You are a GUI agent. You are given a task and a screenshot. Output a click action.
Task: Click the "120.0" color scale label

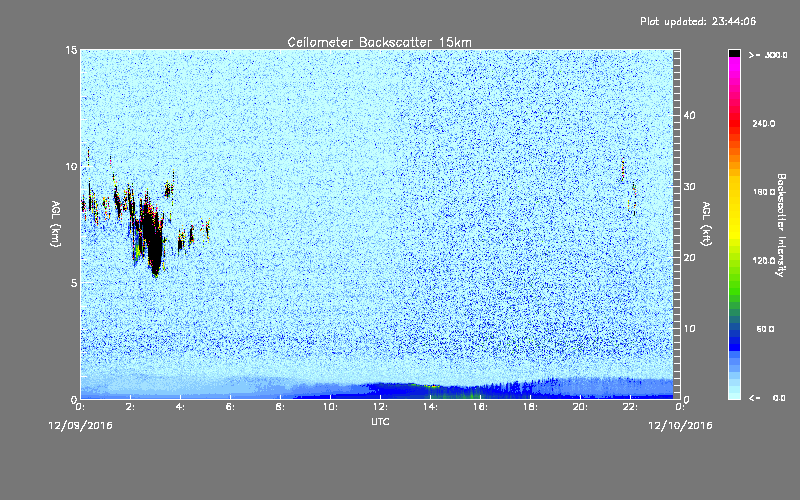pos(764,261)
